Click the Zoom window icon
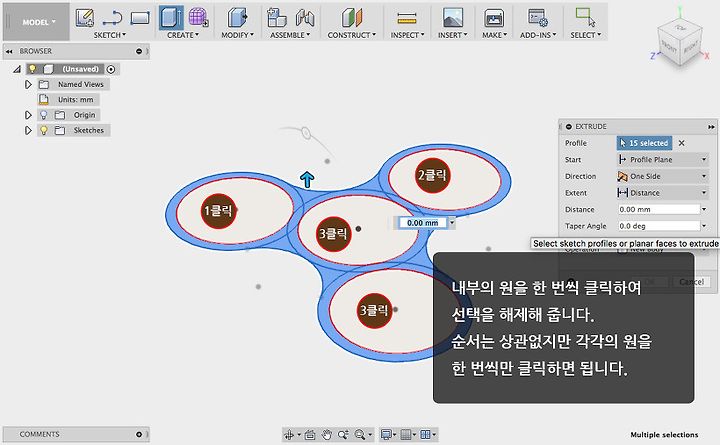This screenshot has height=445, width=720. [x=343, y=434]
